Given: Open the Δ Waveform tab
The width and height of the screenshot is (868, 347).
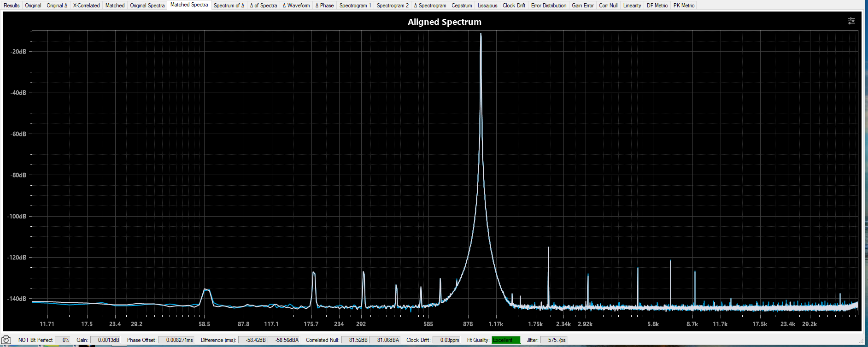Looking at the screenshot, I should [296, 6].
